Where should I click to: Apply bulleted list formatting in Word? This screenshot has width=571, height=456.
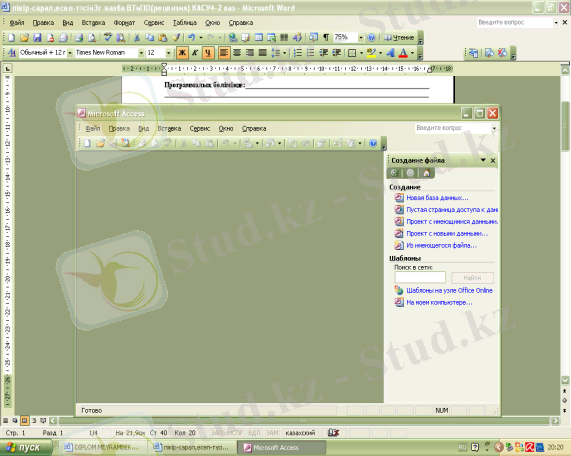(310, 53)
